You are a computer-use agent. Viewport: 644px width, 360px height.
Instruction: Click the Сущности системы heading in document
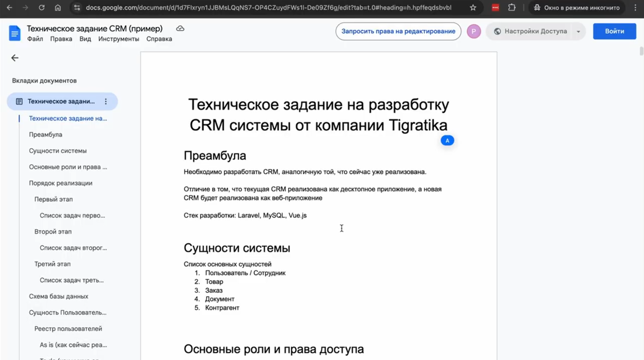(x=237, y=248)
